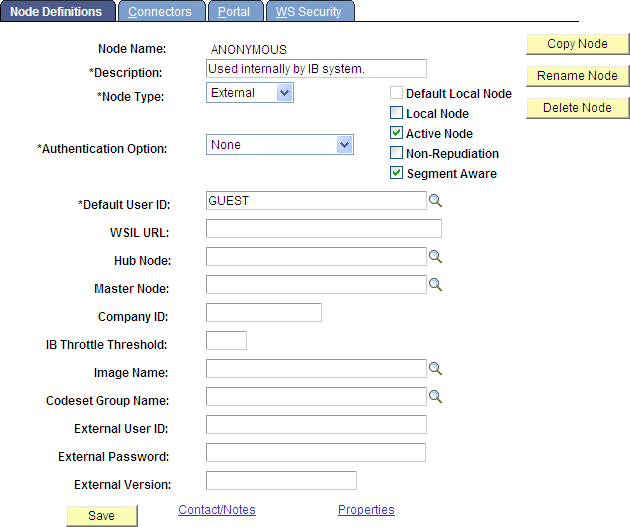Open the Image Name lookup magnifier
The width and height of the screenshot is (630, 527).
coord(435,369)
